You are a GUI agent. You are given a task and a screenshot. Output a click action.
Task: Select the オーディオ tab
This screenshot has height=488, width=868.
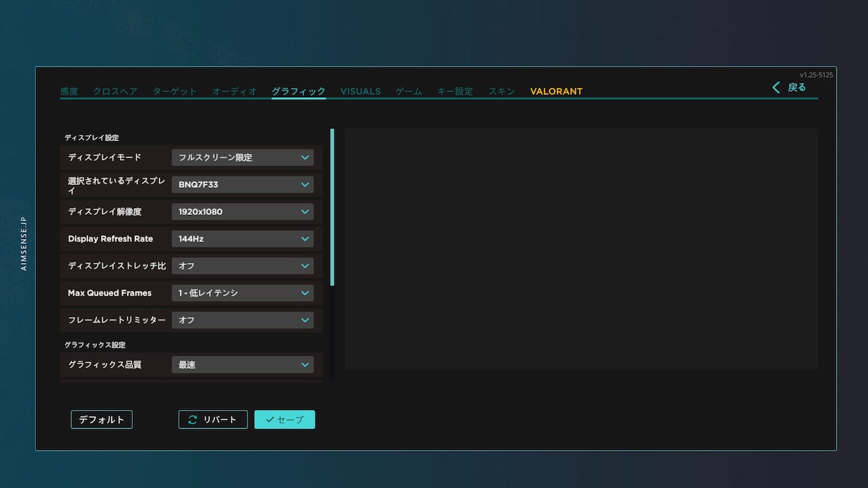click(234, 91)
